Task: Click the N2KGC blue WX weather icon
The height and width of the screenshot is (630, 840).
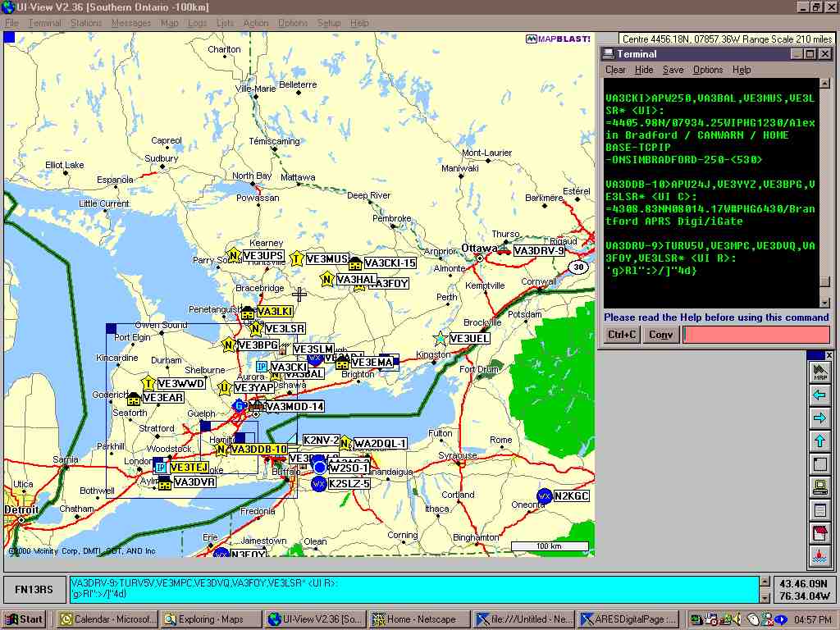Action: tap(545, 496)
